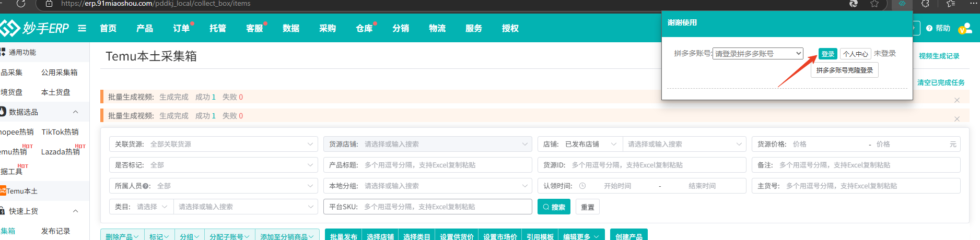Open the 客服 nav menu
Viewport: 980px width, 240px height.
[254, 28]
